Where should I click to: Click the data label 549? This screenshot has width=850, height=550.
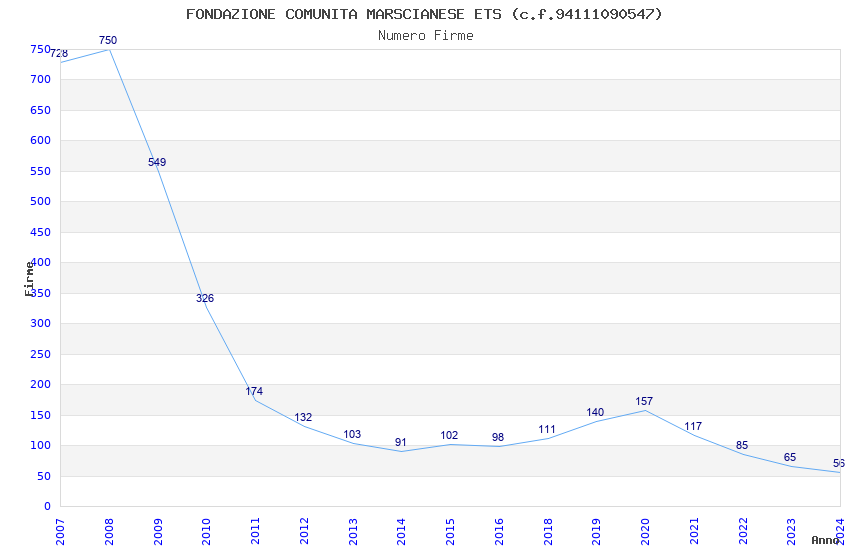tap(157, 162)
